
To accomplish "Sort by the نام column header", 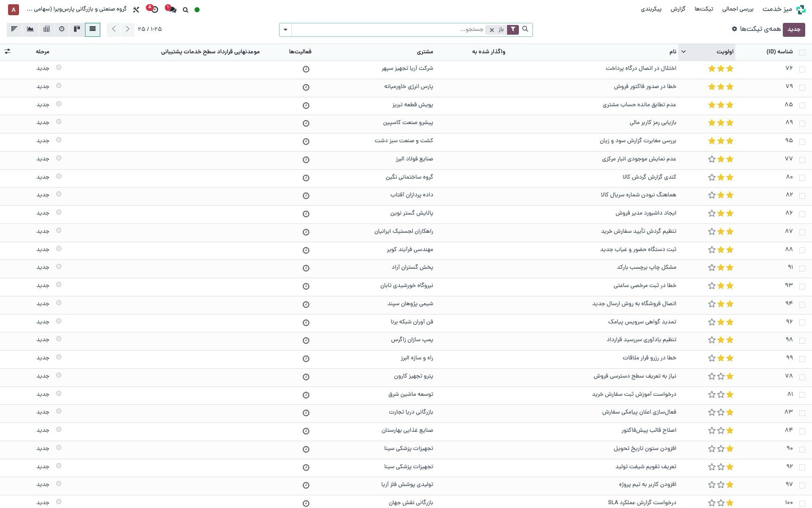I will pyautogui.click(x=672, y=52).
